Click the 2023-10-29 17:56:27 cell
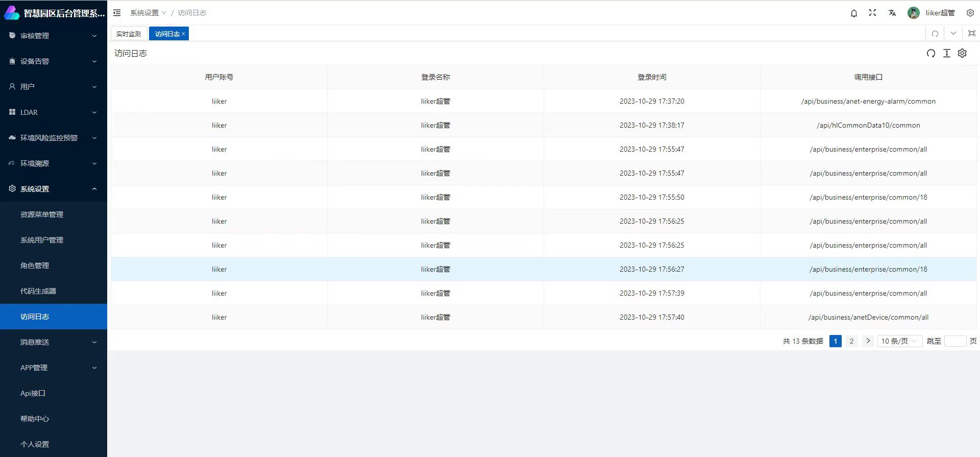 652,269
